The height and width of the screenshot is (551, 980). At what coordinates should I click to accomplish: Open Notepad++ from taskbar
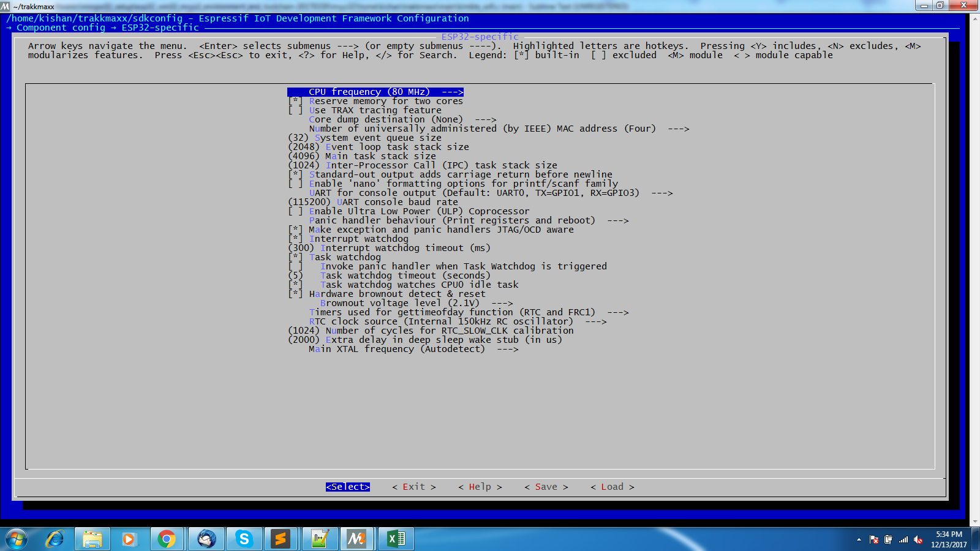(319, 539)
